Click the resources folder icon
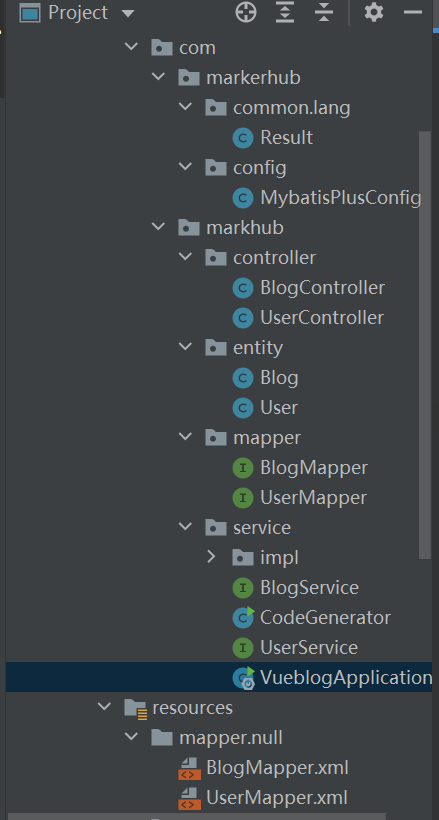Image resolution: width=439 pixels, height=820 pixels. pos(135,708)
